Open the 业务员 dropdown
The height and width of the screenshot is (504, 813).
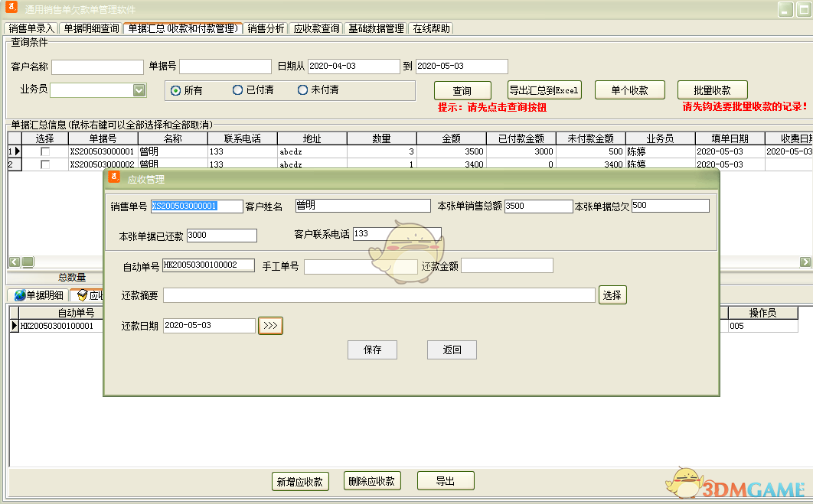(x=139, y=90)
